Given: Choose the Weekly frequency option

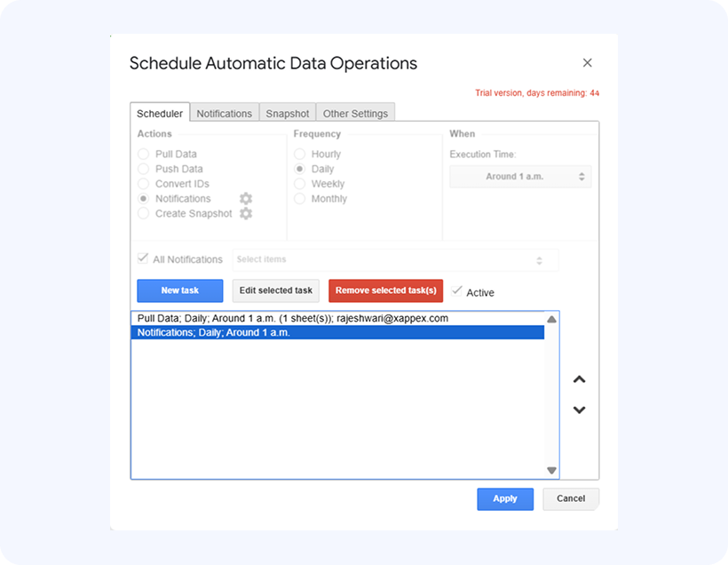Looking at the screenshot, I should [300, 184].
